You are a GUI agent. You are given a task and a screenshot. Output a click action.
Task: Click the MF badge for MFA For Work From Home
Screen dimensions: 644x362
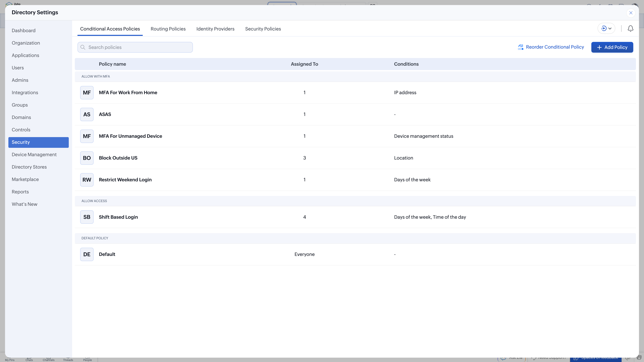(x=87, y=93)
